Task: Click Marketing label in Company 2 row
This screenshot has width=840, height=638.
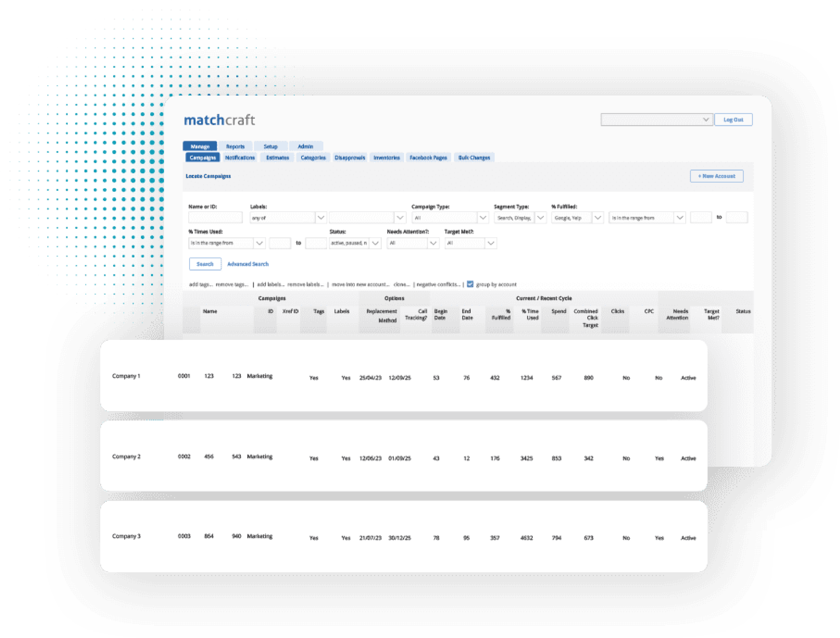Action: click(260, 457)
